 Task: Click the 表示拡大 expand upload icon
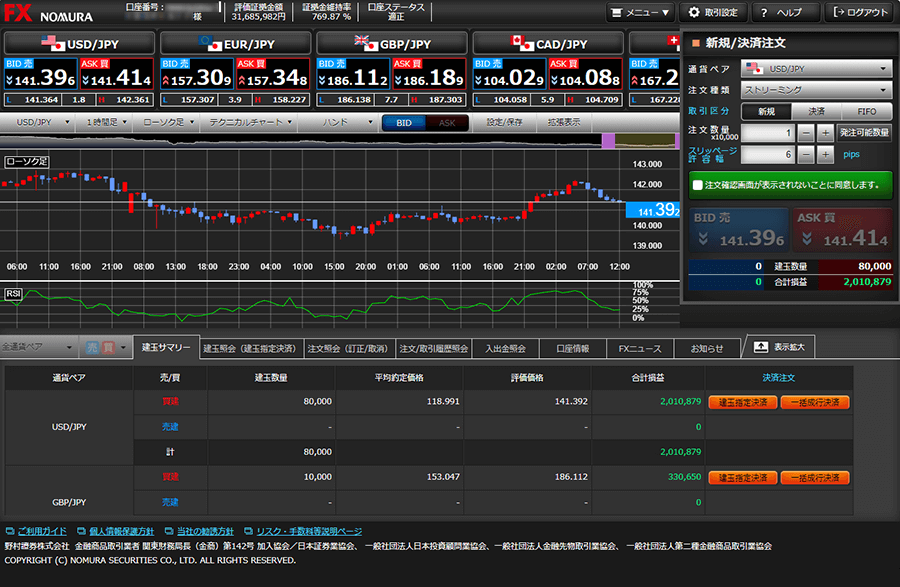(761, 347)
